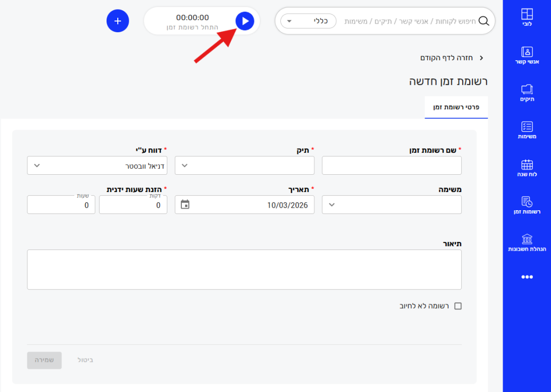Image resolution: width=551 pixels, height=392 pixels.
Task: Go to Files (תיקים) in sidebar
Action: point(527,93)
